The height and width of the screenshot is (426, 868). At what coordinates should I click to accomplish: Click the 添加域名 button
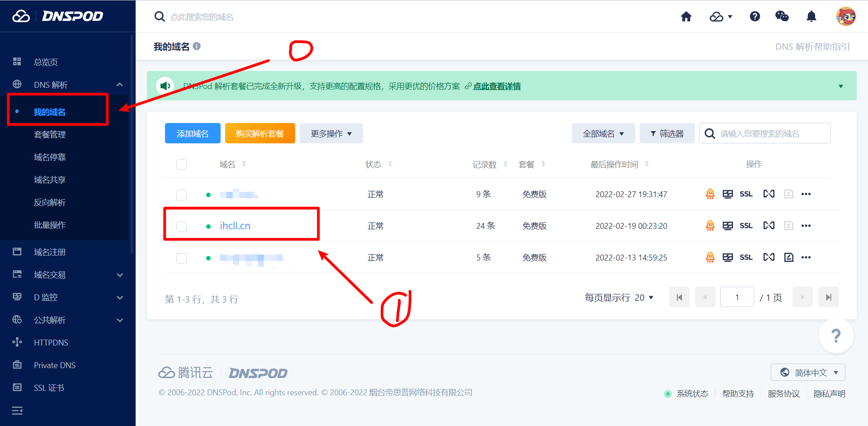192,133
